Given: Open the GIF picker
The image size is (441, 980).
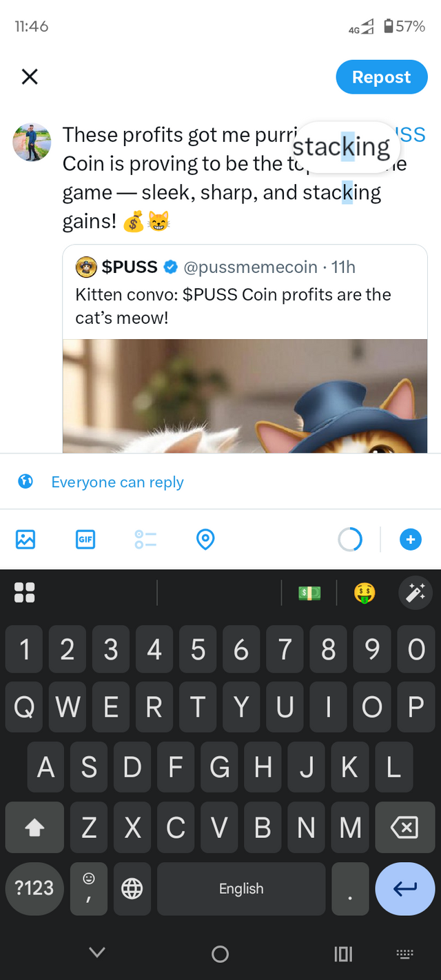Looking at the screenshot, I should click(x=85, y=539).
